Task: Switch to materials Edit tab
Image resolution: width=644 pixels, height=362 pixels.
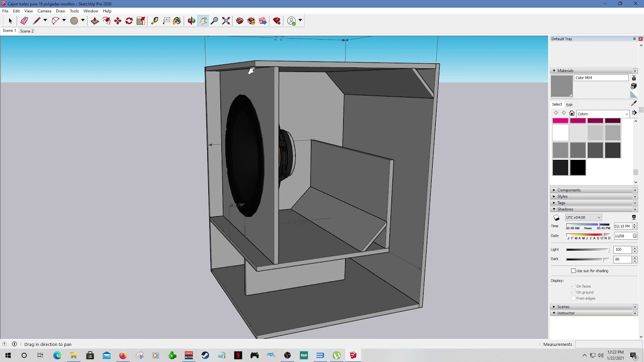Action: 569,105
